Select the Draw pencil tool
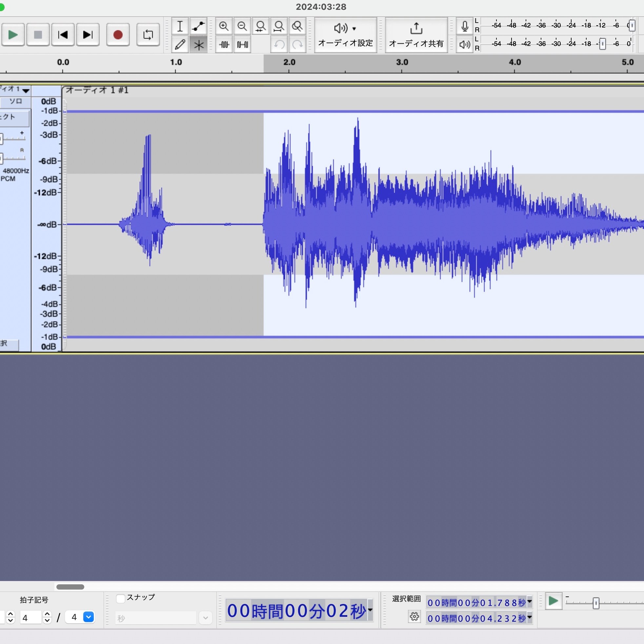Screen dimensions: 644x644 click(180, 45)
